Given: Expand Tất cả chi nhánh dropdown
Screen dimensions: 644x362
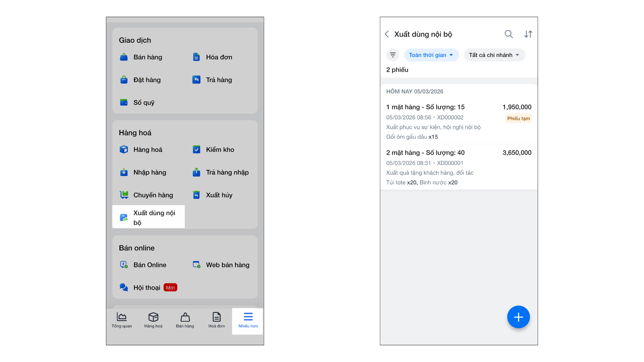Looking at the screenshot, I should pyautogui.click(x=494, y=55).
